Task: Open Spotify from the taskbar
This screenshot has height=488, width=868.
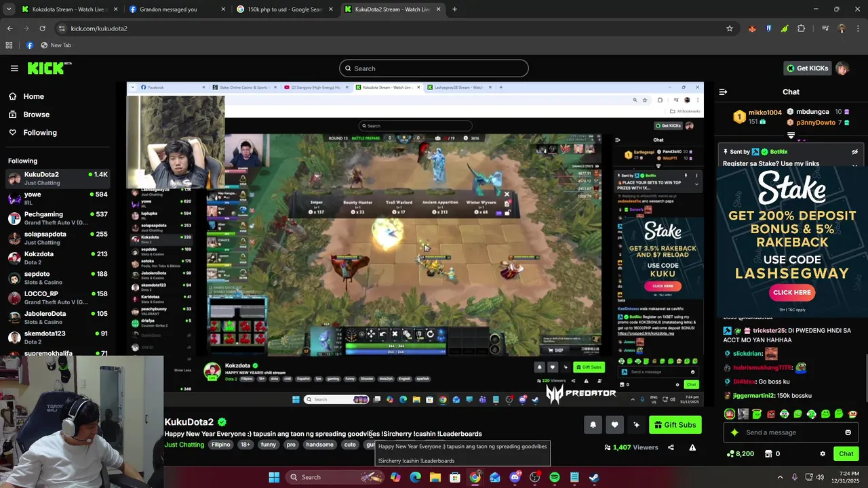Action: point(555,477)
